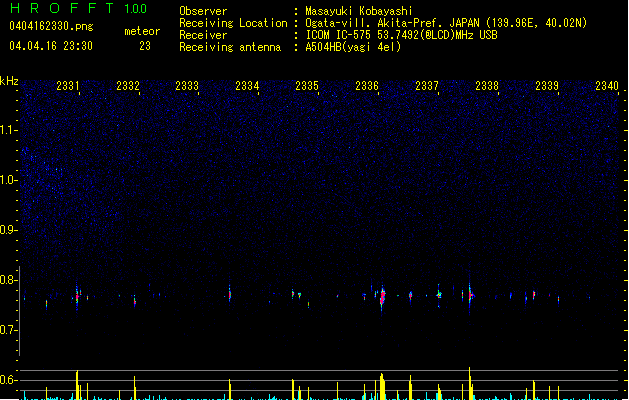Viewport: 629px width, 400px height.
Task: Click the 2332 time axis marker
Action: point(128,86)
